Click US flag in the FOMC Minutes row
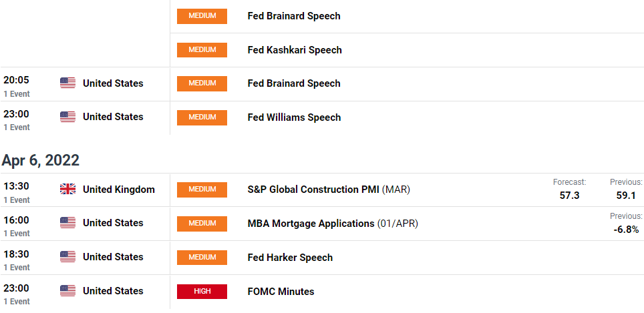Screen dimensions: 644x313 point(67,291)
